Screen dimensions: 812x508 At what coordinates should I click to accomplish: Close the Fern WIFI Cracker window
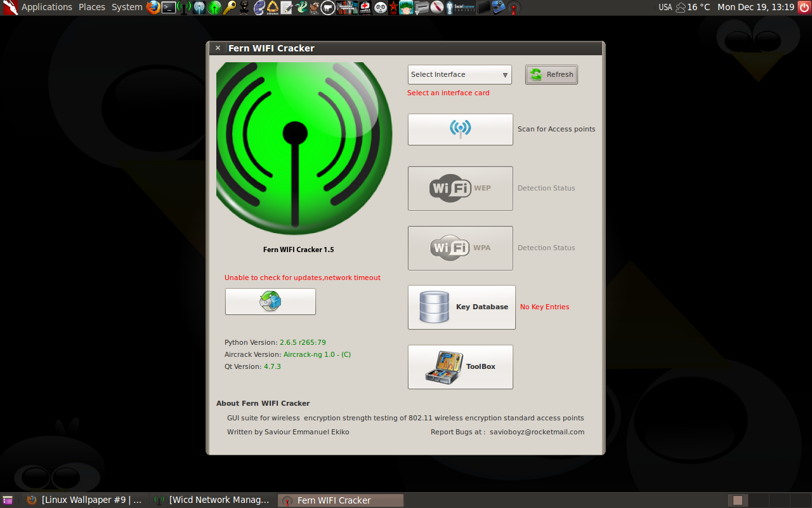point(218,48)
